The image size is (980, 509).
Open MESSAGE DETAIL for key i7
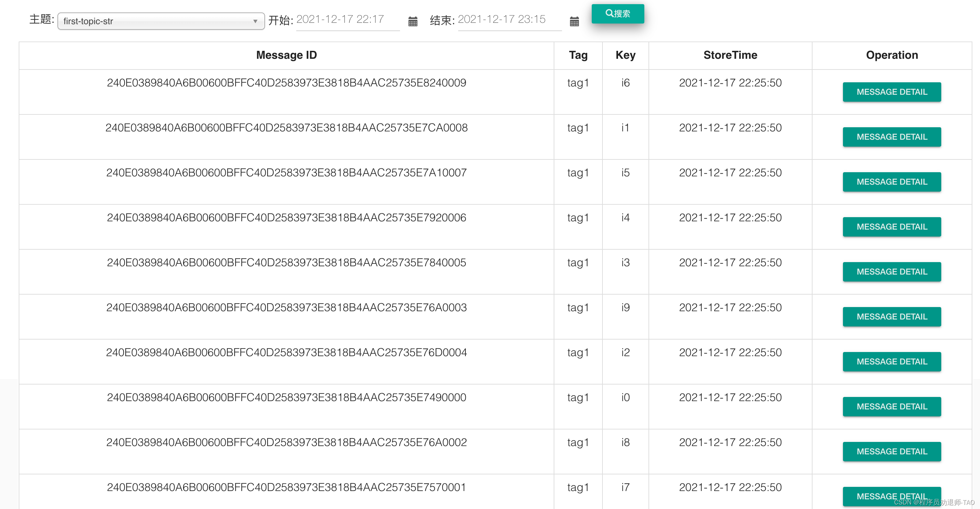pos(892,497)
